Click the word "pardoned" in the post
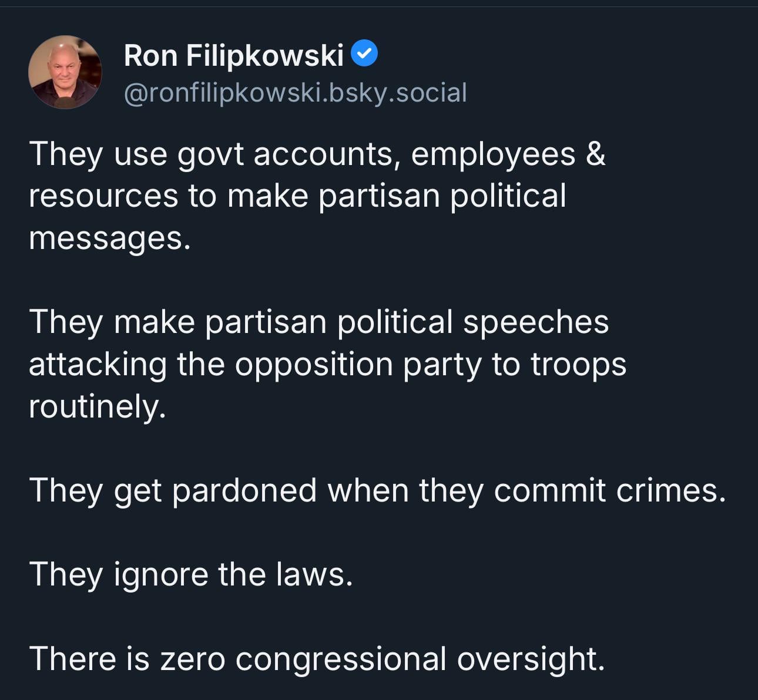The image size is (758, 700). pyautogui.click(x=244, y=490)
